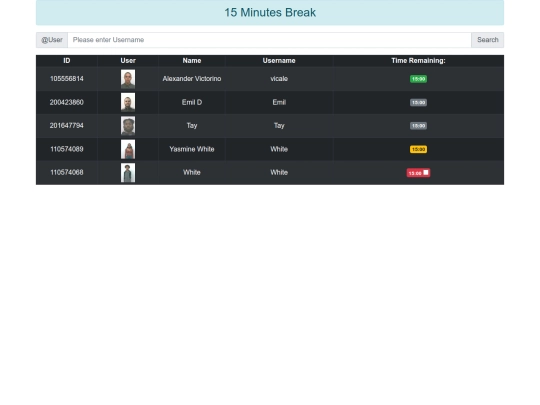The image size is (540, 405).
Task: Select the ID cell 201647794
Action: pos(66,126)
